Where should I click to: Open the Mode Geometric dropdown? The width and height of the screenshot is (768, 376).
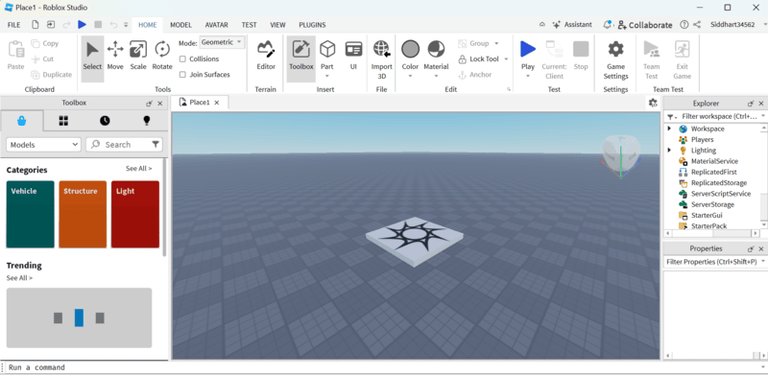coord(222,43)
